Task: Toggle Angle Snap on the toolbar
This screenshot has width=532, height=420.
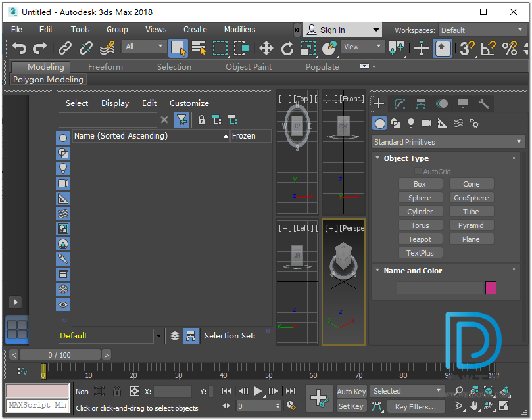Action: click(x=488, y=48)
